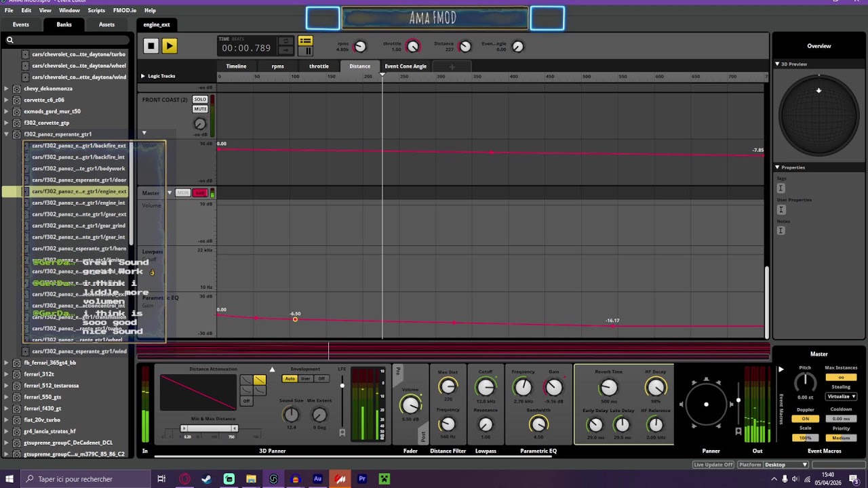
Task: Collapse the Master track disclosure triangle
Action: tap(170, 193)
